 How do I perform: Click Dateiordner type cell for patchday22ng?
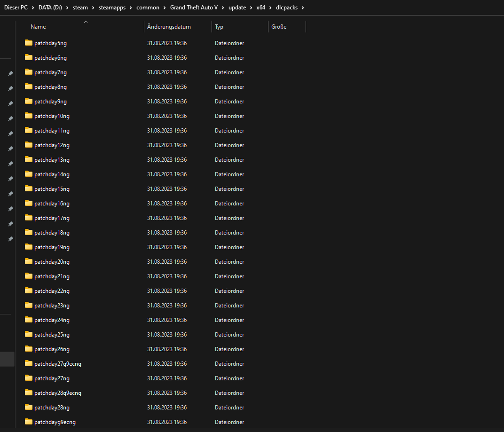click(229, 291)
